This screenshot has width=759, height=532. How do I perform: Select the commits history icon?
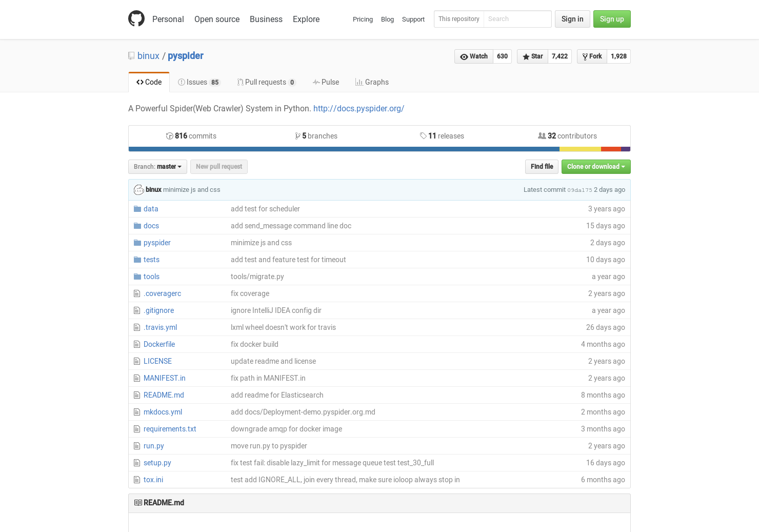[x=170, y=135]
